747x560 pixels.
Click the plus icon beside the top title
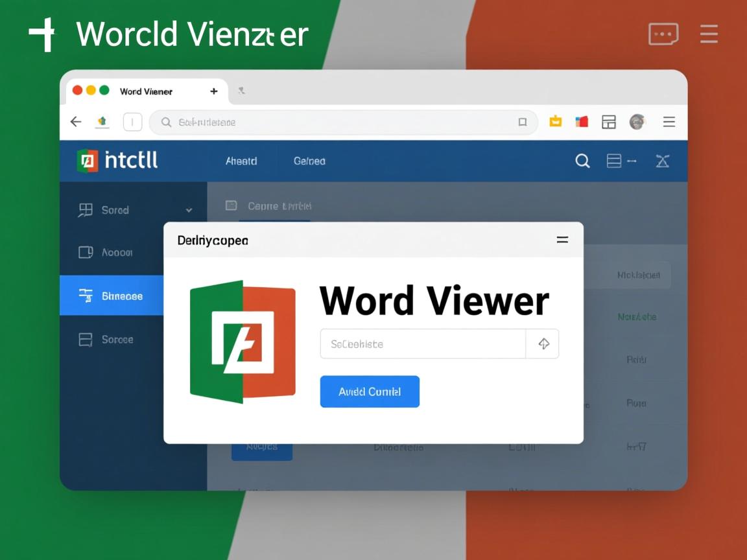pyautogui.click(x=43, y=34)
